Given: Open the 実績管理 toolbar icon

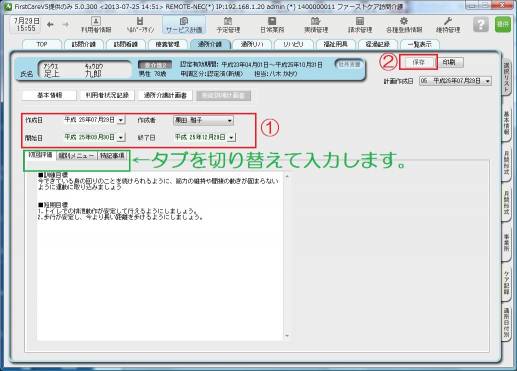Looking at the screenshot, I should [316, 25].
